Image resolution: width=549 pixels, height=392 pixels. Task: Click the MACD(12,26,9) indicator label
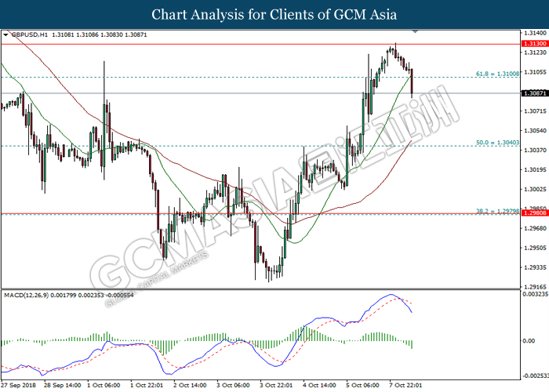(26, 295)
